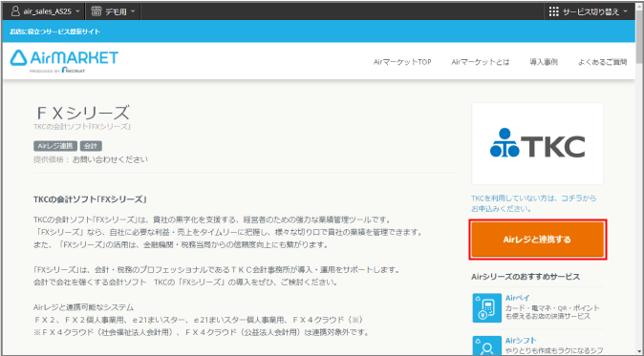This screenshot has height=356, width=644.
Task: Click the Airペイ service icon
Action: [486, 307]
